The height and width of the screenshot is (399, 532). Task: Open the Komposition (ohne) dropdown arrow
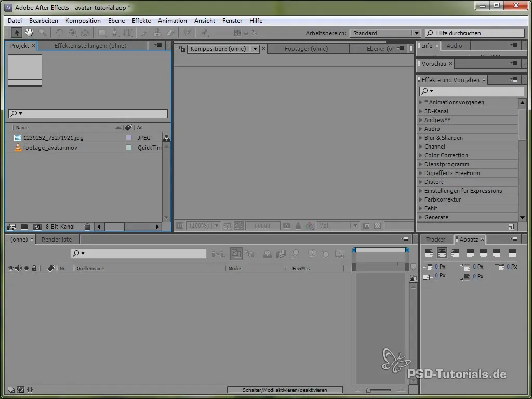[x=255, y=49]
